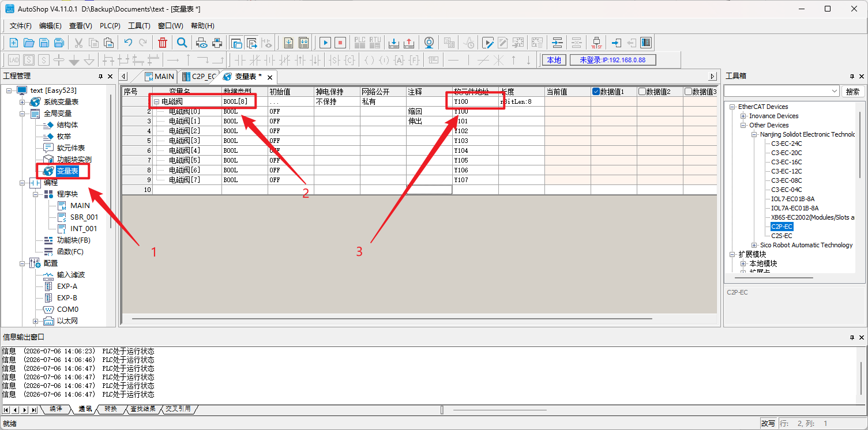
Task: Save all files with the double-disk icon
Action: pyautogui.click(x=59, y=43)
